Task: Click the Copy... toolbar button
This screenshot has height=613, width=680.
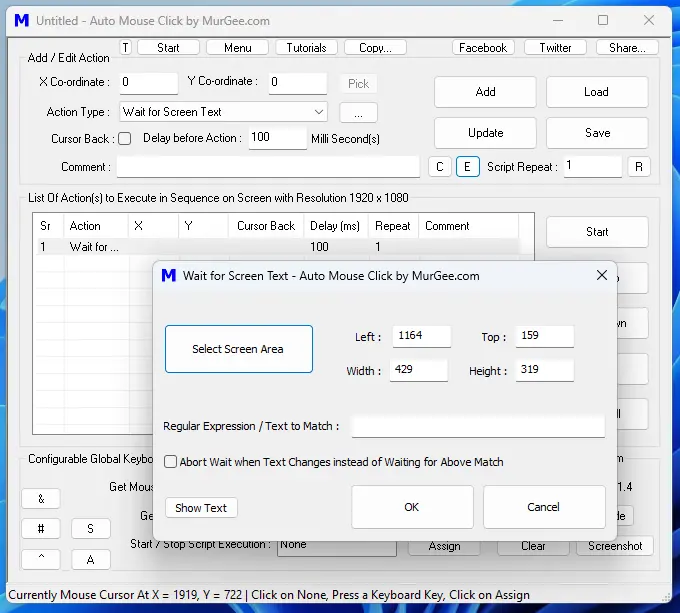Action: click(x=375, y=47)
